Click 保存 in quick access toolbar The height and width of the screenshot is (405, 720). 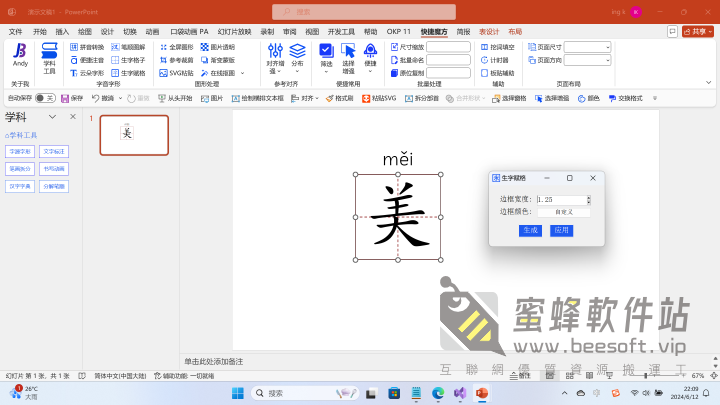pyautogui.click(x=72, y=98)
